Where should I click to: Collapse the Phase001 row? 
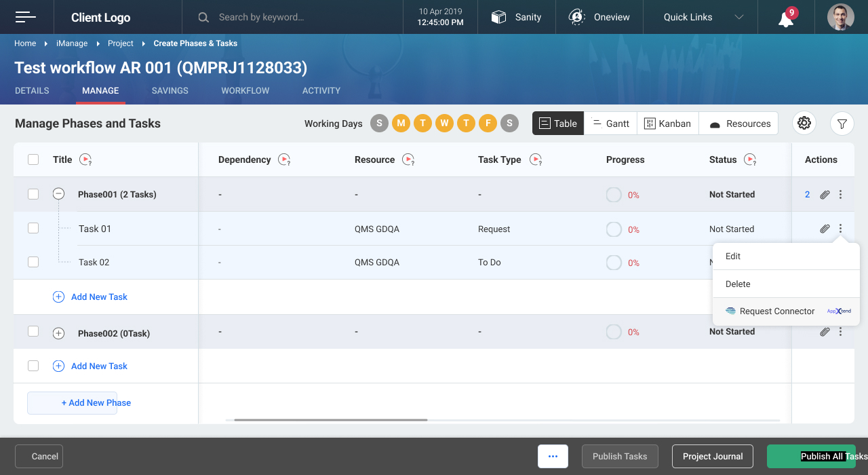59,194
